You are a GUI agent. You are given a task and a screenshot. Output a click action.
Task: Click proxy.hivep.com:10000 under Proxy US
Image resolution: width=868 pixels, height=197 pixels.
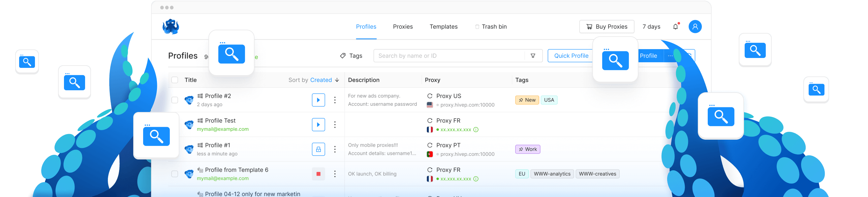[467, 105]
